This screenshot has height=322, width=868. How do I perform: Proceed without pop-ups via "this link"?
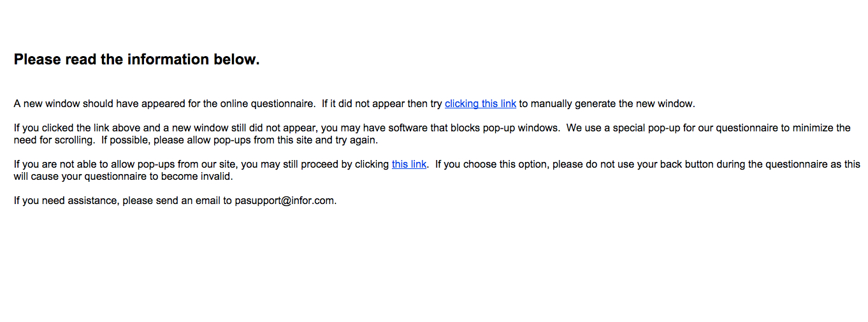coord(409,165)
